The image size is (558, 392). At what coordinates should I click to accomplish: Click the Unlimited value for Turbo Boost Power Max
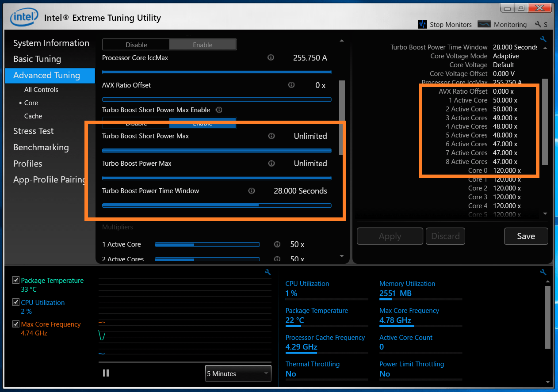point(310,164)
